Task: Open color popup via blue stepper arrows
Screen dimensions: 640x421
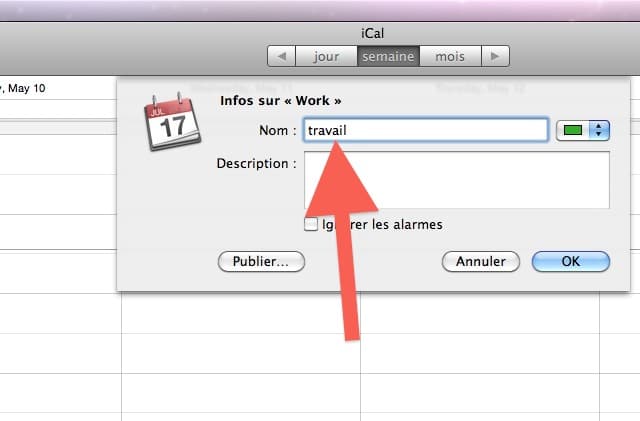Action: 599,130
